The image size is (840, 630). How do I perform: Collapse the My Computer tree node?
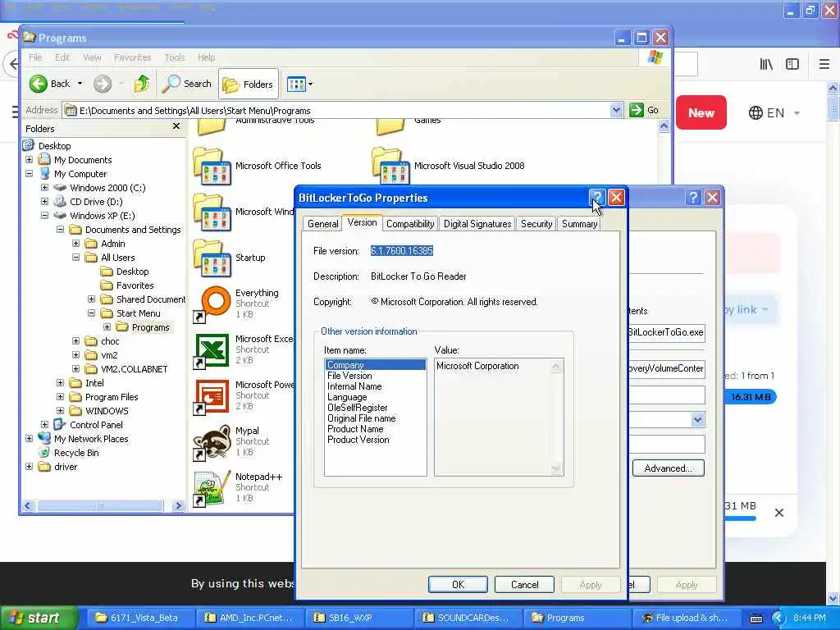29,174
